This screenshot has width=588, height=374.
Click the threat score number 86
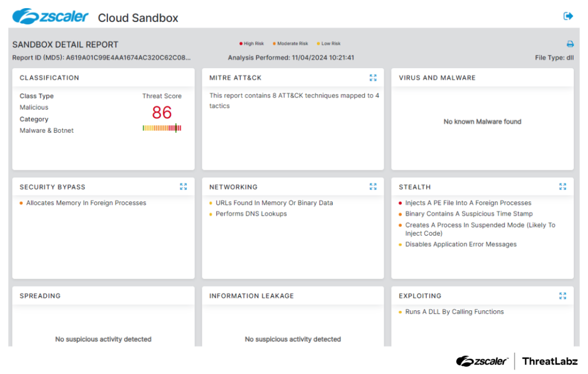click(x=162, y=113)
